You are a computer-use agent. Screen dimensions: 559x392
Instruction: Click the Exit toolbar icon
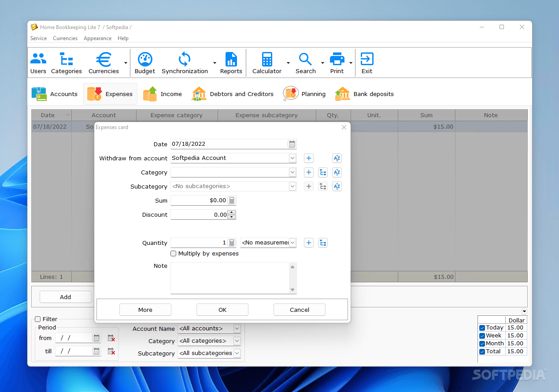[367, 63]
